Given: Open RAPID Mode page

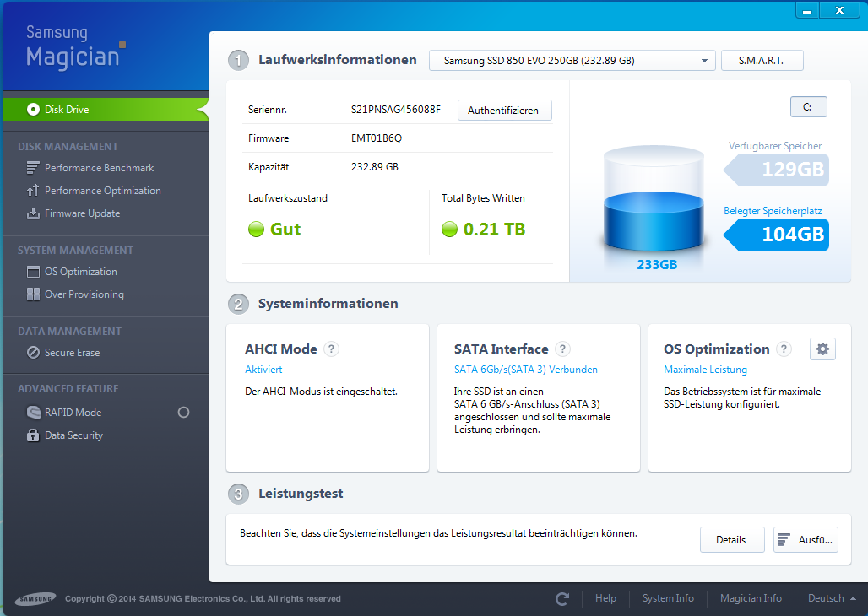Looking at the screenshot, I should coord(73,413).
